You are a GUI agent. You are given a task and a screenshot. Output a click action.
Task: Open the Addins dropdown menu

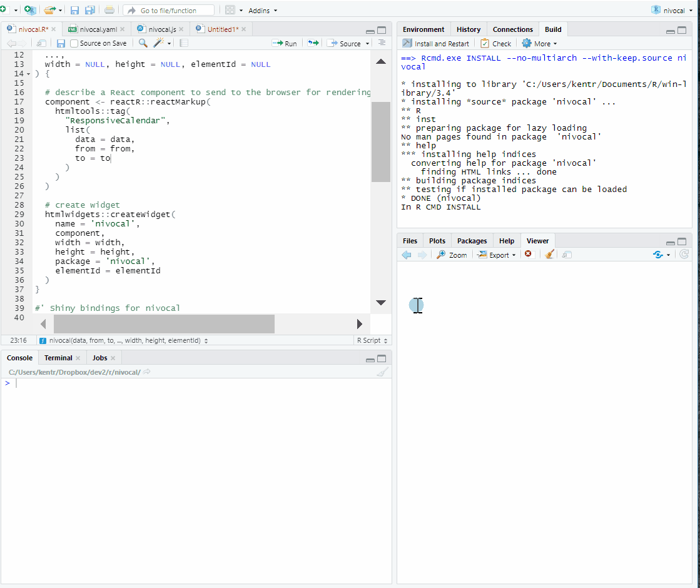pos(263,10)
